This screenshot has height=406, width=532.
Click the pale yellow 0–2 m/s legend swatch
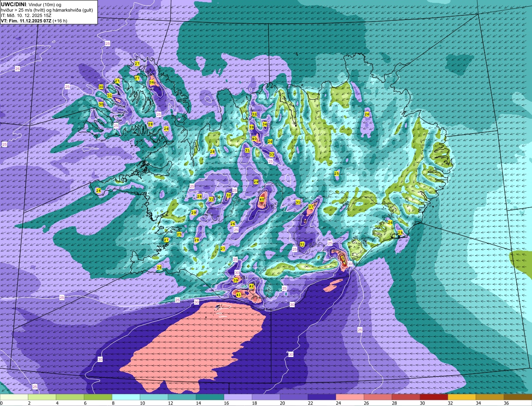(14, 397)
